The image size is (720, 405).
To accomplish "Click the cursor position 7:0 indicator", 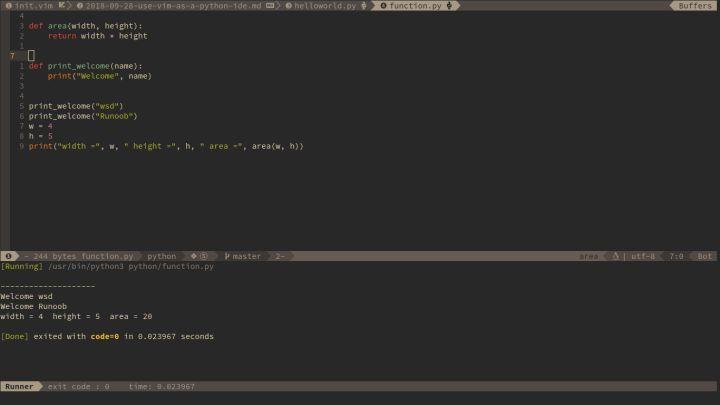I will click(x=676, y=256).
